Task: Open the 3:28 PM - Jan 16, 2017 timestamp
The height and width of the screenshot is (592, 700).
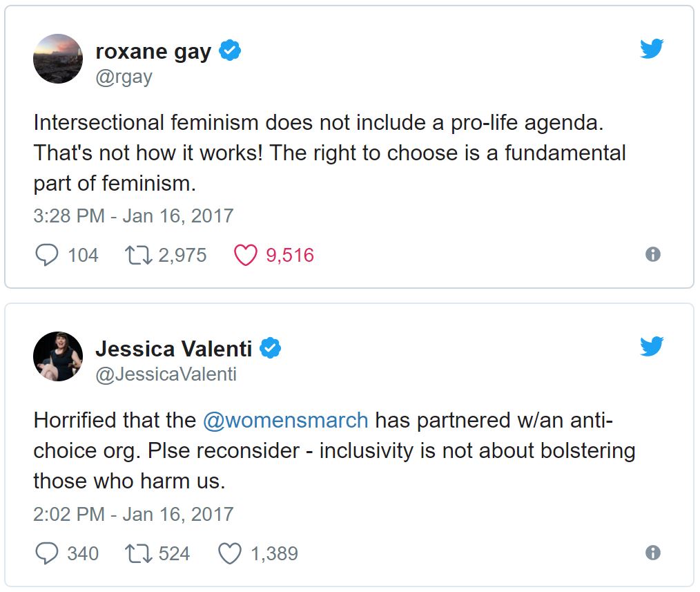Action: point(133,216)
